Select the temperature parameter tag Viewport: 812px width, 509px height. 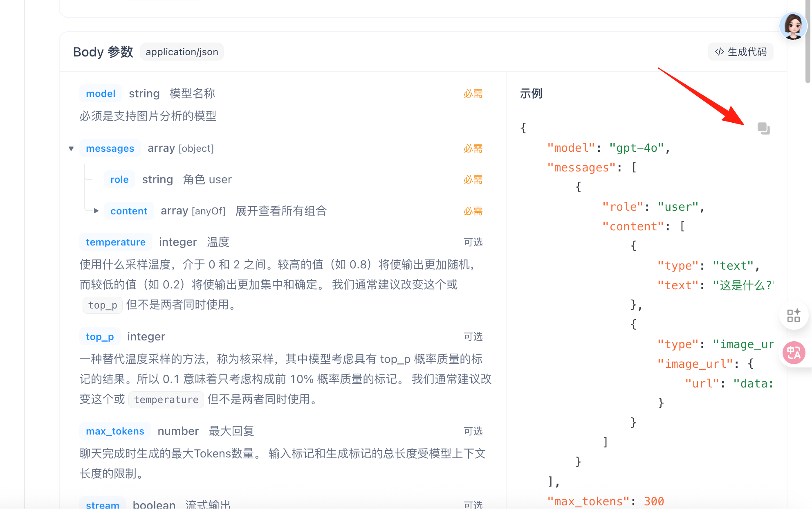[116, 242]
